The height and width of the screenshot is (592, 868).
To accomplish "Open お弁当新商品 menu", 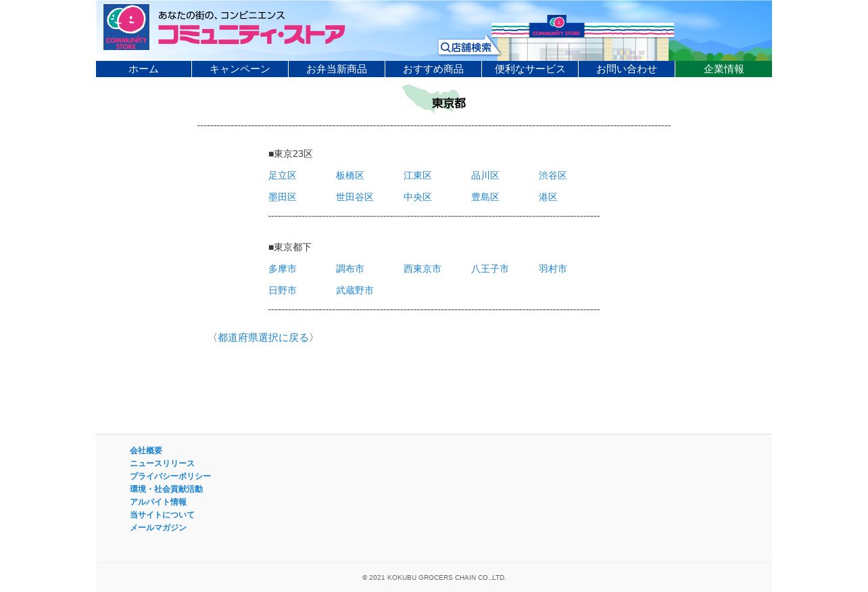I will click(x=337, y=69).
